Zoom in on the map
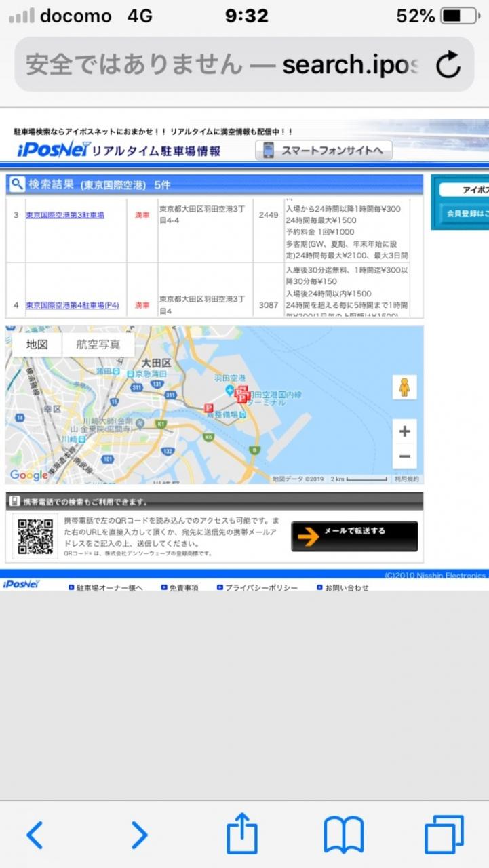The image size is (489, 868). point(404,431)
